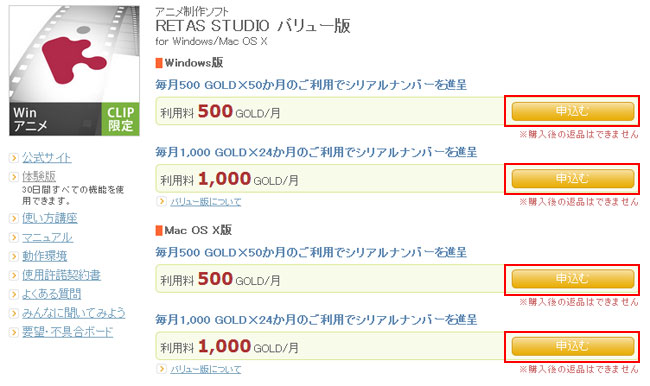Click arrow icon next to 要望・不具合ボード
Image resolution: width=650 pixels, height=386 pixels.
(14, 332)
